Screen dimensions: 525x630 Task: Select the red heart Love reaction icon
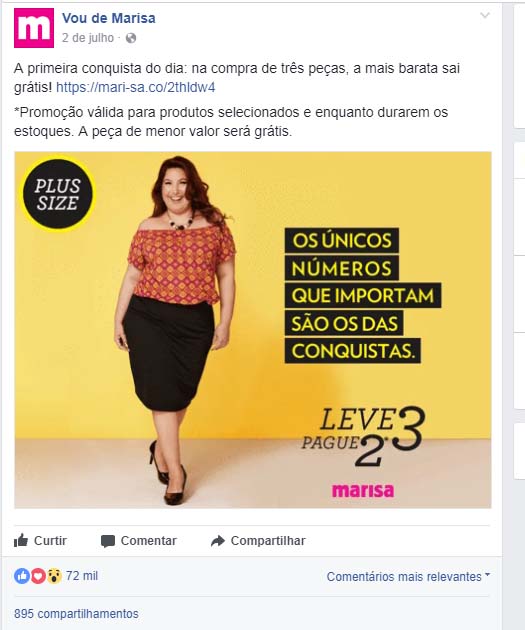(38, 576)
